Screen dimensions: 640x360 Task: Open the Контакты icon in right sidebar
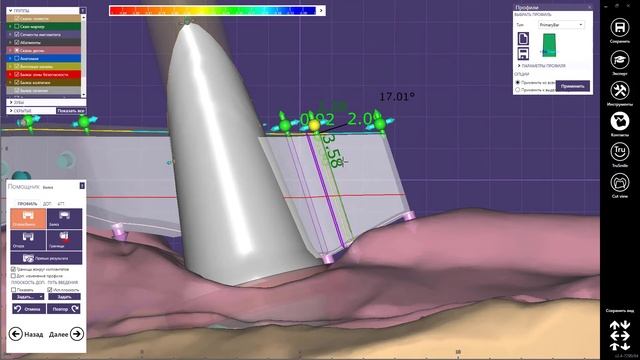[x=620, y=121]
